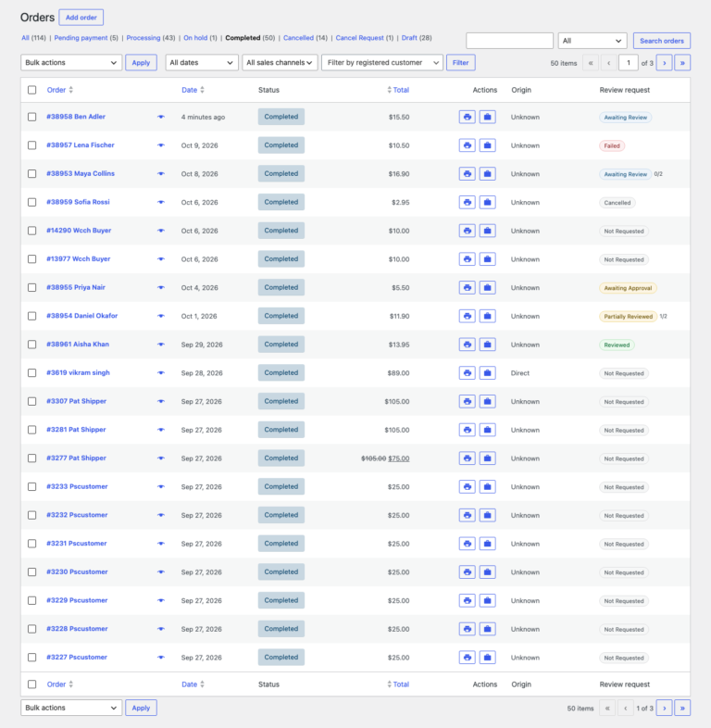Click the briefcase icon for order #3307 Pat Shipper

487,401
